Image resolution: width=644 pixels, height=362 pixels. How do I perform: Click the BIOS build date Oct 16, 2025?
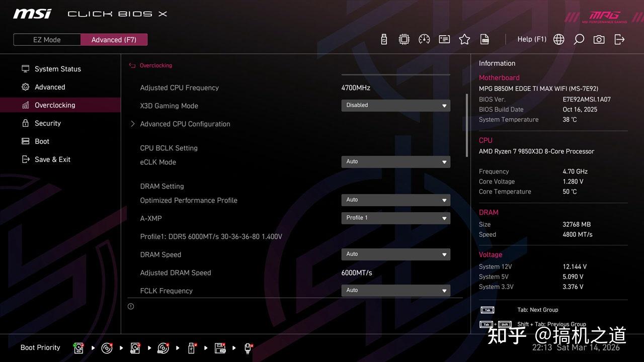click(580, 110)
